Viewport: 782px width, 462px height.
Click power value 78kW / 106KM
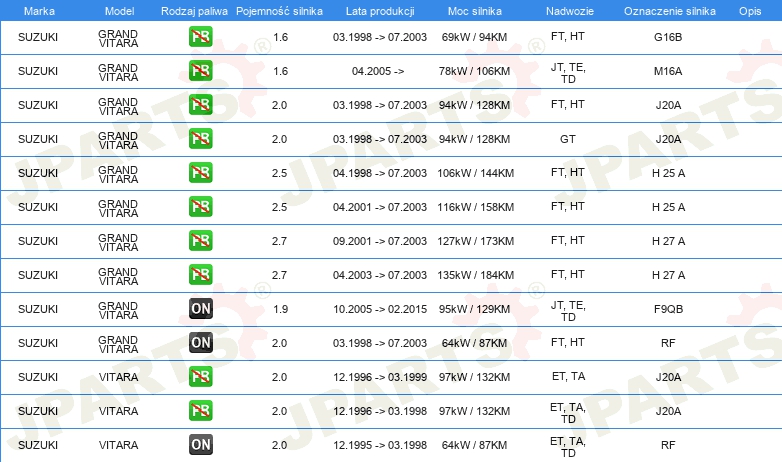tap(474, 71)
